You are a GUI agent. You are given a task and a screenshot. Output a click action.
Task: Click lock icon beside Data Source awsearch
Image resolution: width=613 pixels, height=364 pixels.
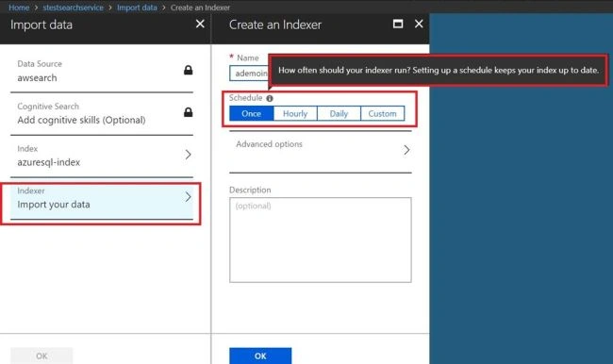point(188,70)
